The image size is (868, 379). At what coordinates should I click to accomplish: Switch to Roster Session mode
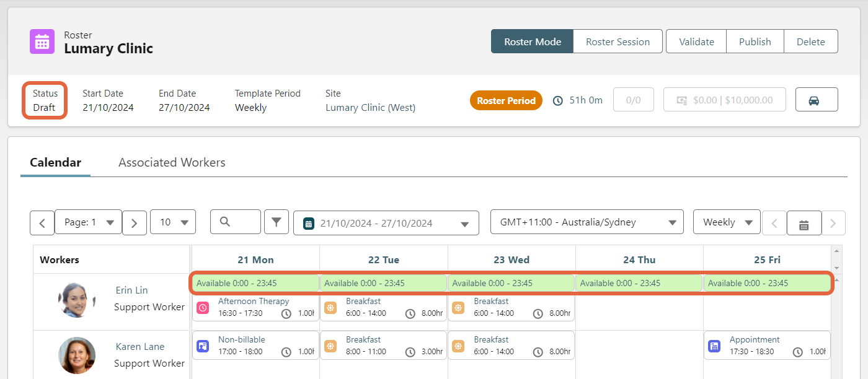click(618, 41)
